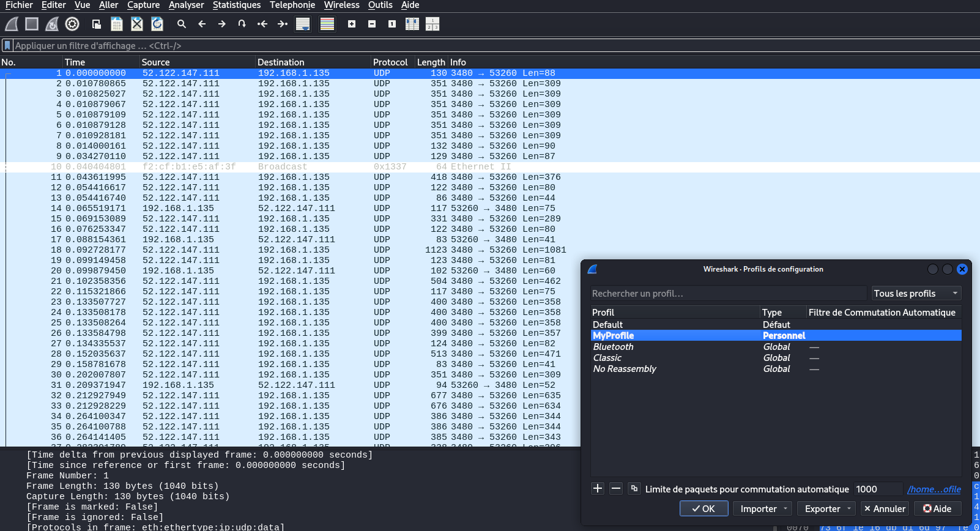Image resolution: width=980 pixels, height=531 pixels.
Task: Stop the running capture
Action: [32, 24]
